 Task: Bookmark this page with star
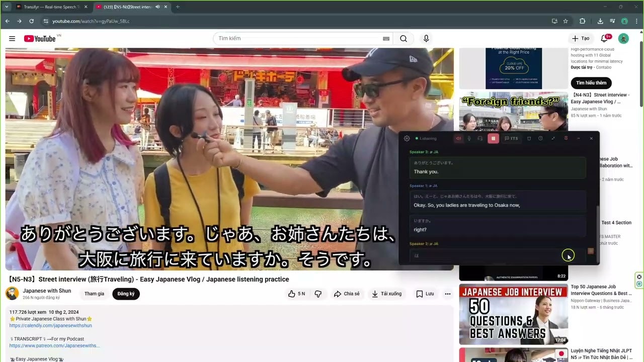click(x=566, y=21)
